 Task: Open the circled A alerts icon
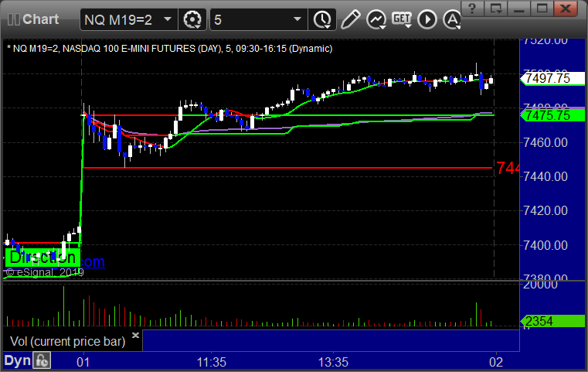(x=452, y=19)
